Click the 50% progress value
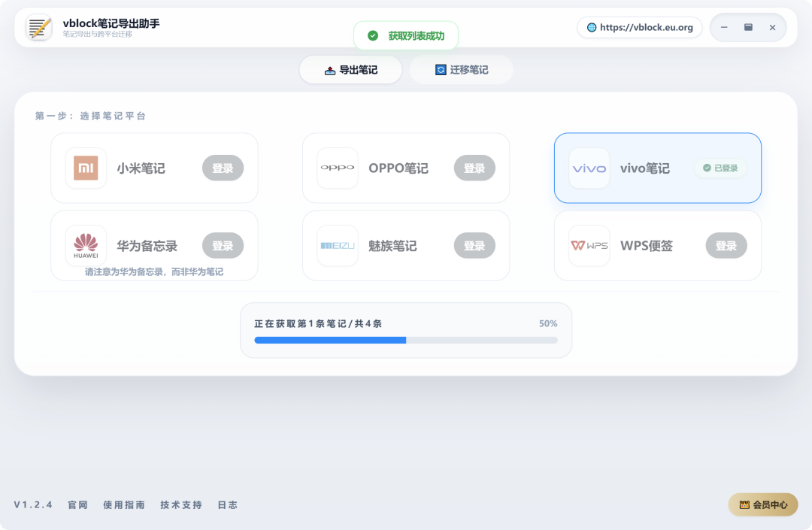 tap(548, 323)
